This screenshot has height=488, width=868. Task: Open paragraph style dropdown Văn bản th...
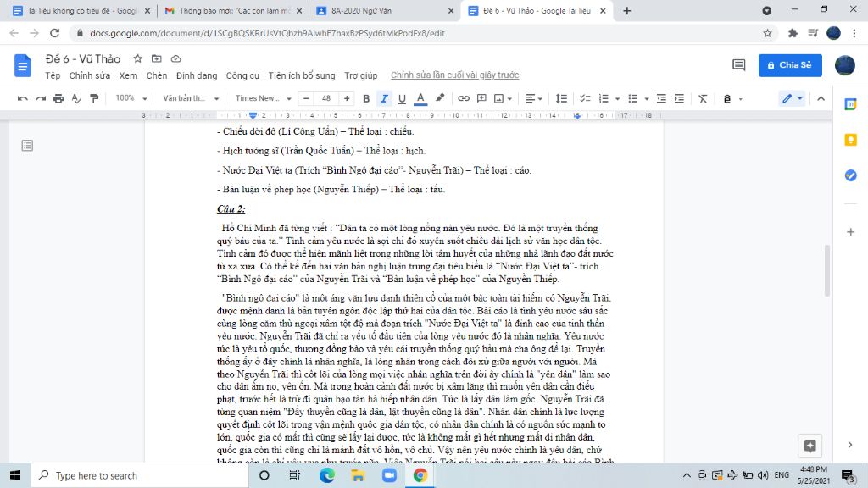[x=191, y=98]
